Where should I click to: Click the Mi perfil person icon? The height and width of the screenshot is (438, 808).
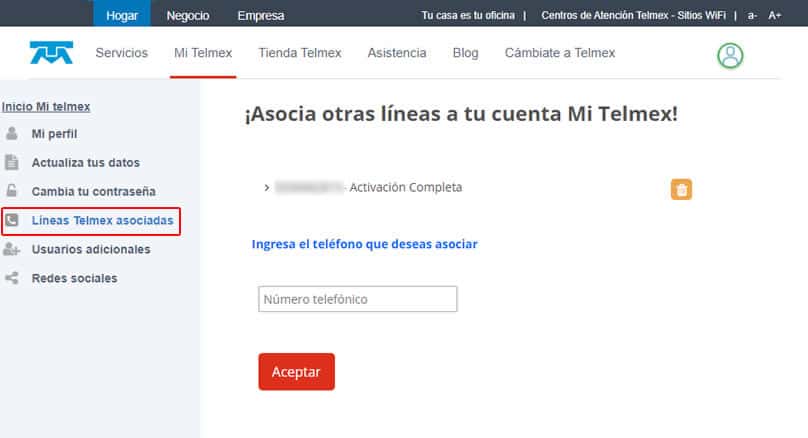pyautogui.click(x=12, y=134)
